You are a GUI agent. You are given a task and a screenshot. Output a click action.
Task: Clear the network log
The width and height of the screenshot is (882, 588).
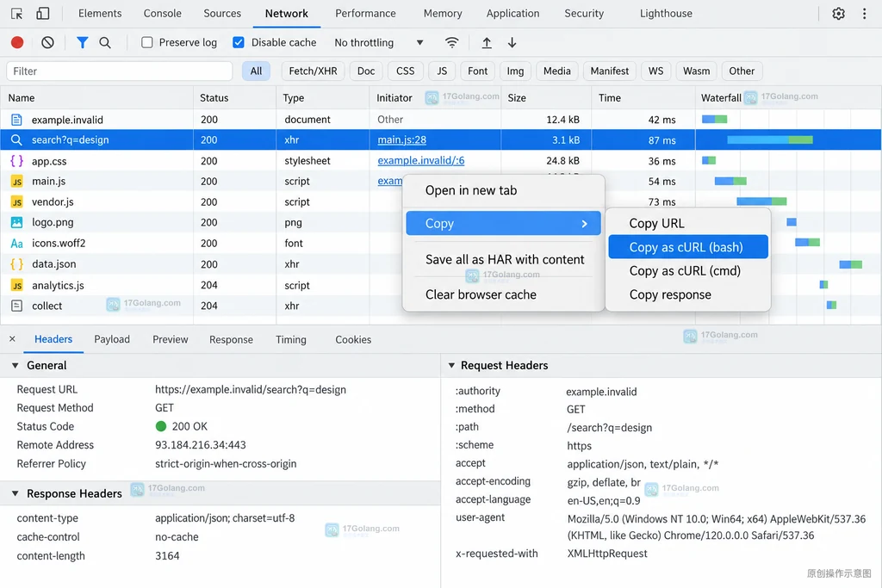coord(48,43)
